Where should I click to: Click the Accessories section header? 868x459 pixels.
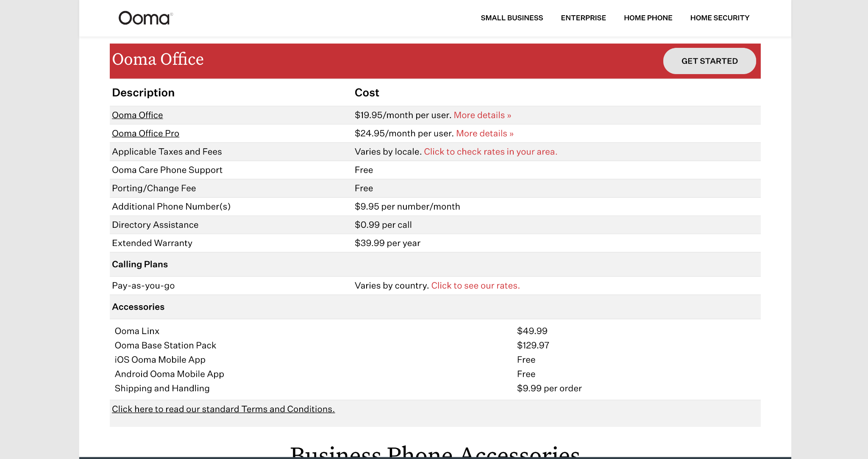pos(138,307)
